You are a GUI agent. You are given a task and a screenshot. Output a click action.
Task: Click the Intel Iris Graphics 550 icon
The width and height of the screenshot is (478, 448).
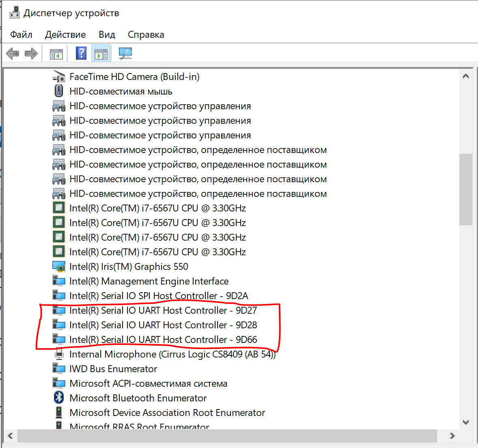point(59,266)
